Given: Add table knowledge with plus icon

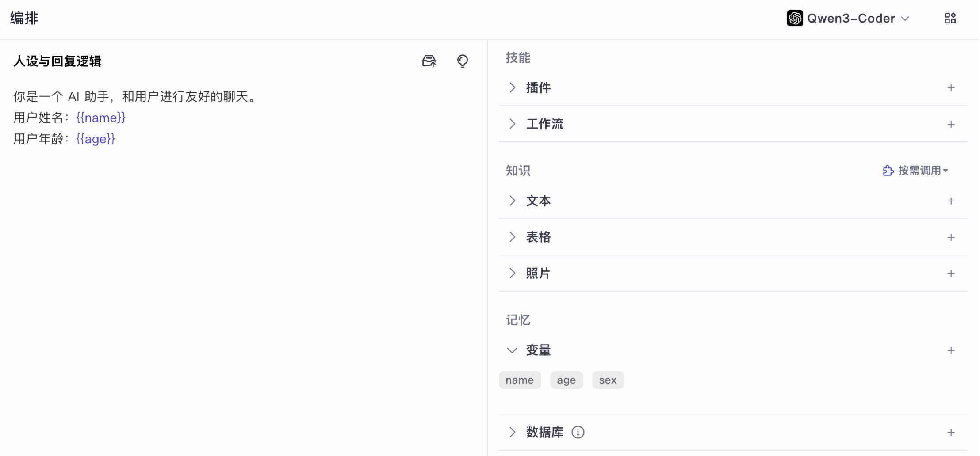Looking at the screenshot, I should [951, 237].
